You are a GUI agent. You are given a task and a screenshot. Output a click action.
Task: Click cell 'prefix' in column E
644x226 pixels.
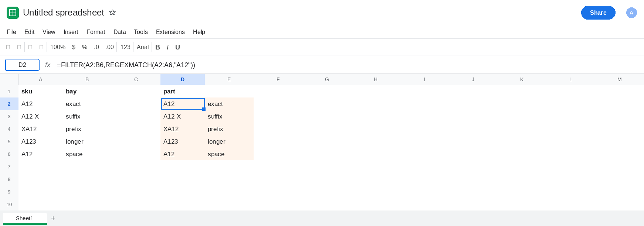tap(229, 129)
